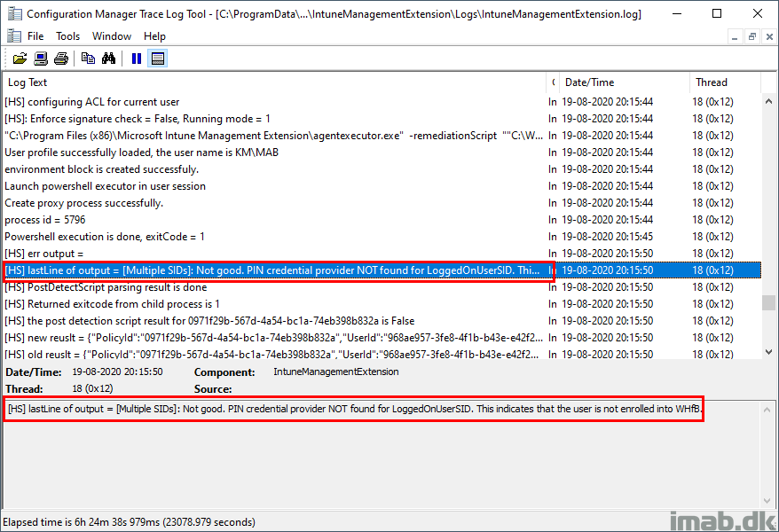Viewport: 779px width, 532px height.
Task: Select the '[HS] old reuslt' row
Action: point(382,354)
